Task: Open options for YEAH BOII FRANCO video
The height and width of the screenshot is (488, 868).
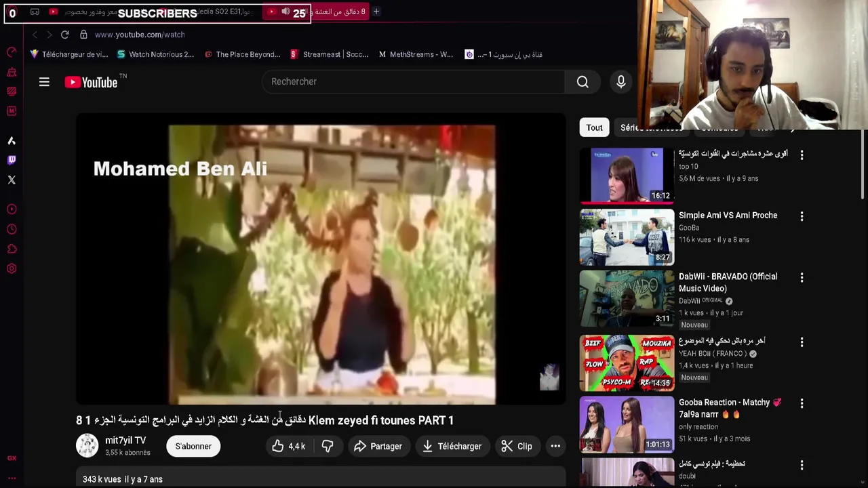Action: [802, 342]
